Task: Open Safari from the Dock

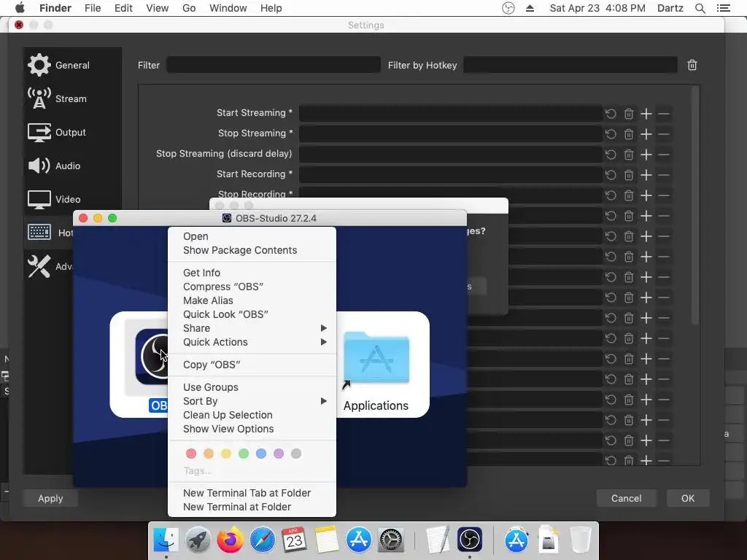Action: coord(263,540)
